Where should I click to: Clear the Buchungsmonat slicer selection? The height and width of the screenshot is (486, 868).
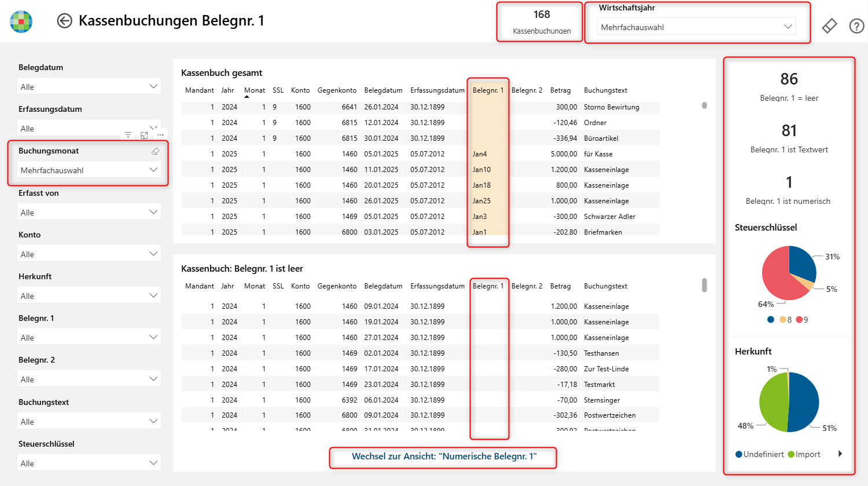155,151
